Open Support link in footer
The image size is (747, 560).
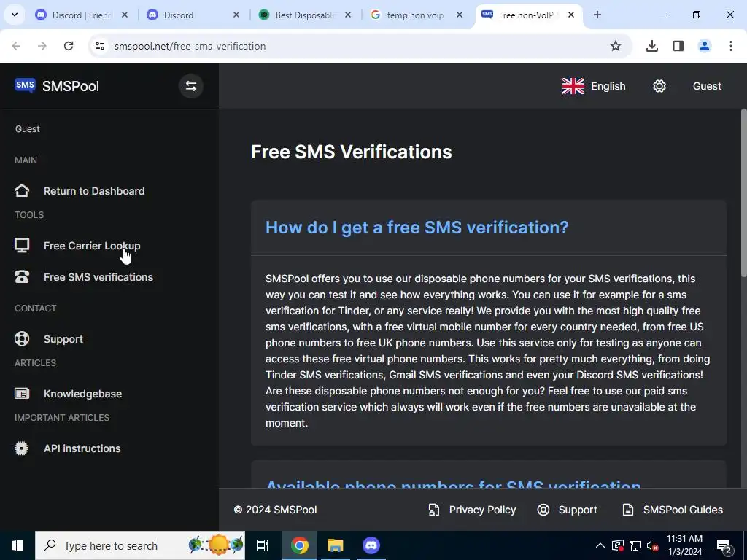567,510
